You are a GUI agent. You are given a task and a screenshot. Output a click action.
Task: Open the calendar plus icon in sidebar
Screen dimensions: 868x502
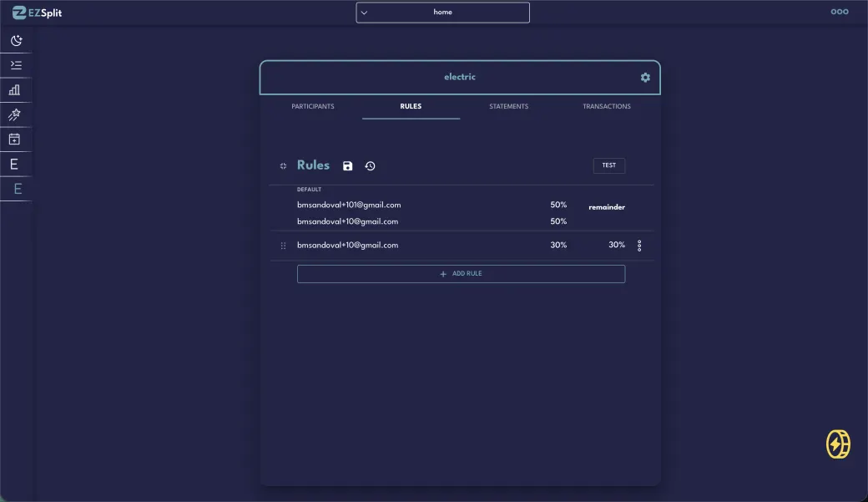tap(15, 139)
